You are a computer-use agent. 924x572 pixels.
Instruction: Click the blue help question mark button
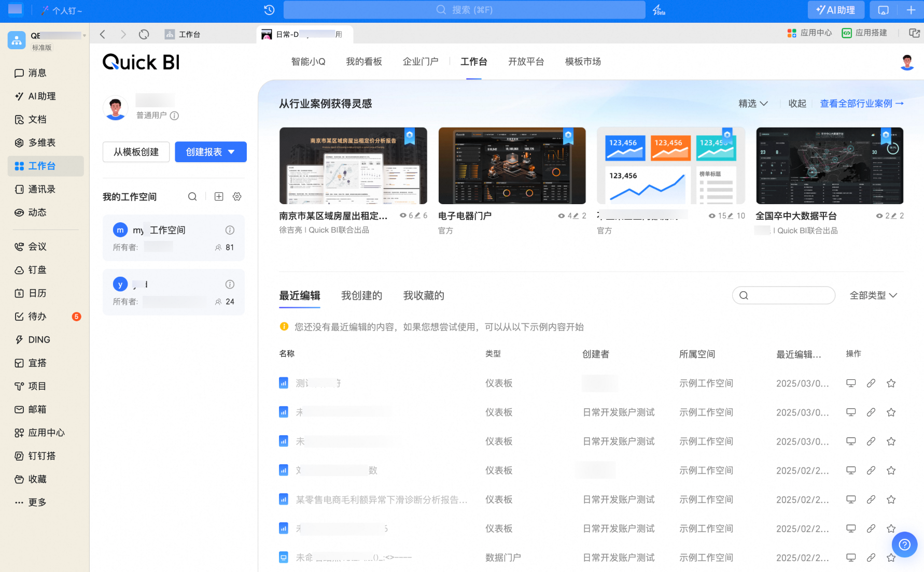(x=904, y=545)
